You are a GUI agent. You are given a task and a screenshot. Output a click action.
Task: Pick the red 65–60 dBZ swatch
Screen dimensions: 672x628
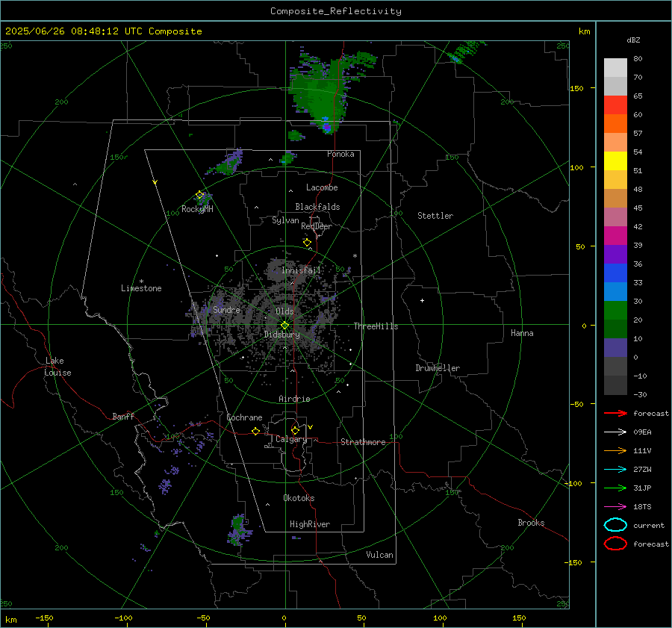[x=615, y=105]
